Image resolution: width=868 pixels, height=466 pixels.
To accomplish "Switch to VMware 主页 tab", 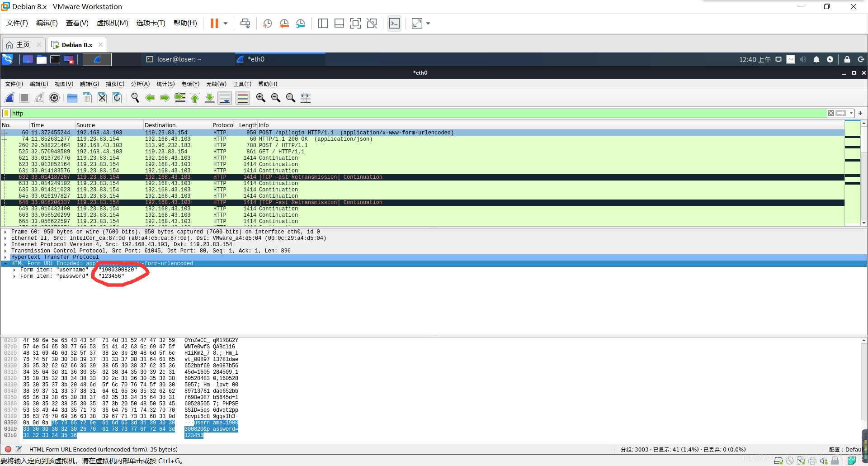I will [23, 45].
